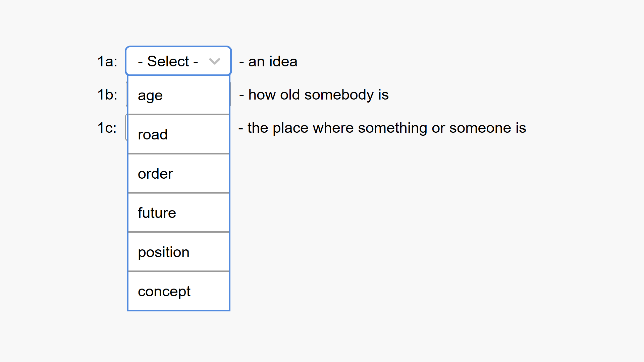Choose the "future" option
This screenshot has height=362, width=644.
(178, 213)
